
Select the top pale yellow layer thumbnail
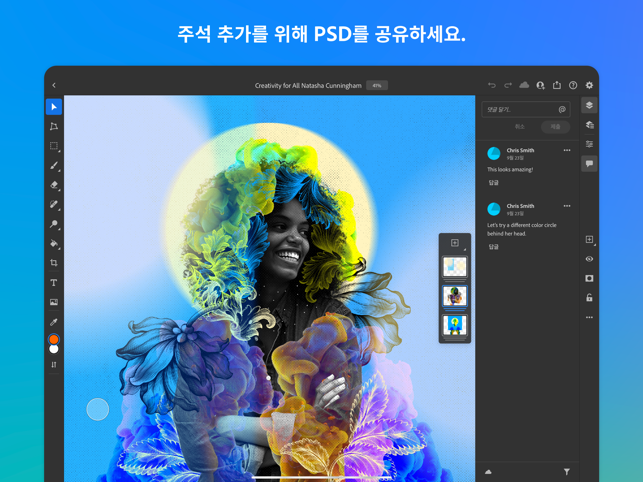click(455, 267)
